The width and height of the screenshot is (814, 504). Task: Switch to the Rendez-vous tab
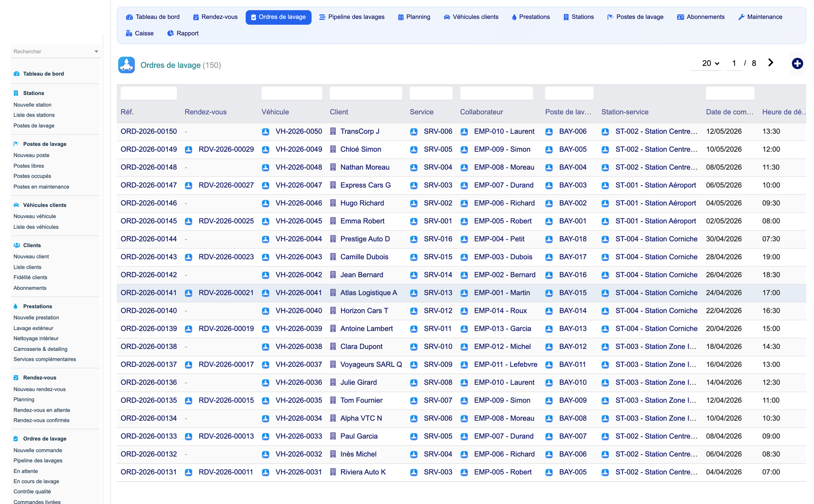click(215, 17)
